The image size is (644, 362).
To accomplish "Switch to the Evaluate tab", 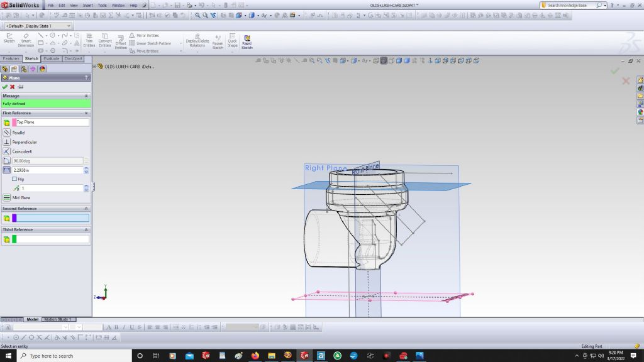I will coord(52,58).
